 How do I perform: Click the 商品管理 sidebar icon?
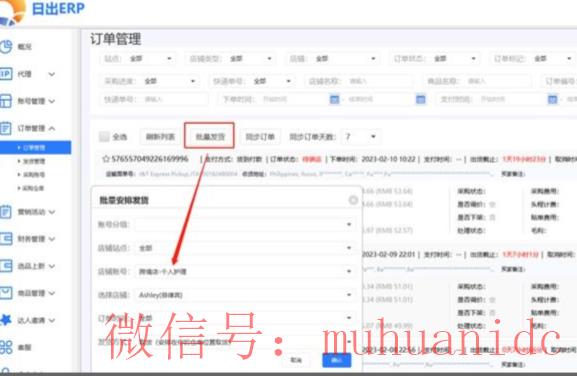pos(6,293)
